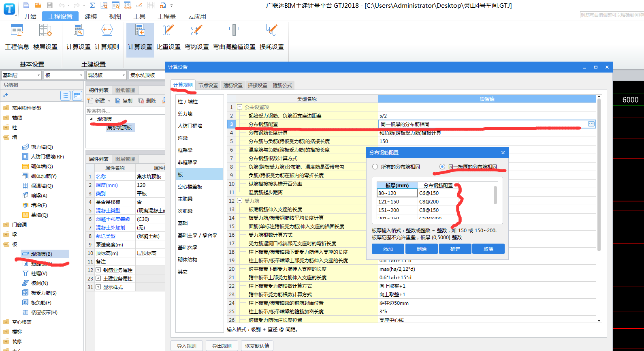The image size is (644, 351).
Task: Select 剪力墙 in calculation rules category list
Action: coord(199,114)
